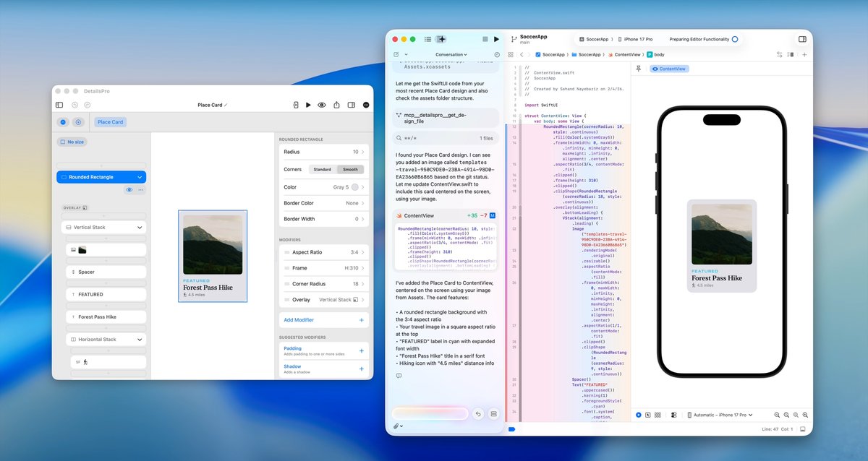Open the Border Width row

click(x=323, y=219)
